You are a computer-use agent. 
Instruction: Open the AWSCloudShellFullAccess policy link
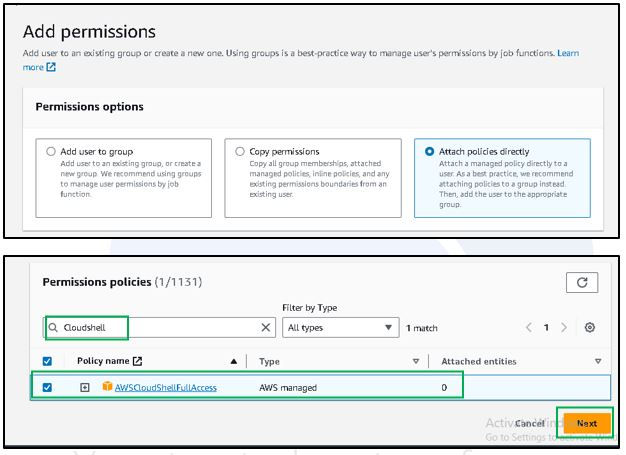tap(166, 388)
